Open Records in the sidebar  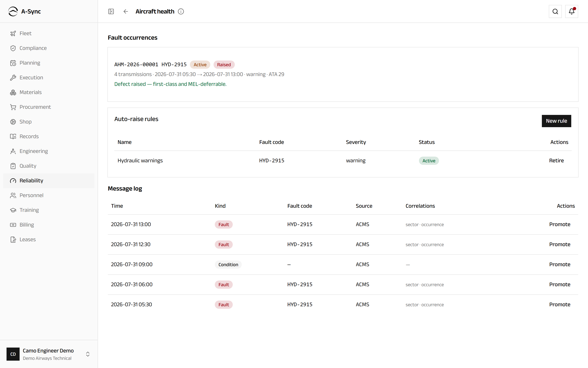coord(49,137)
